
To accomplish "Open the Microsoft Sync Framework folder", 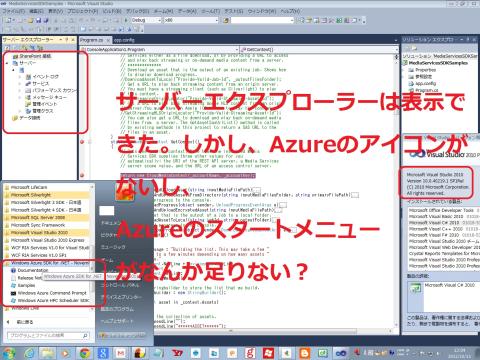I will [38, 225].
